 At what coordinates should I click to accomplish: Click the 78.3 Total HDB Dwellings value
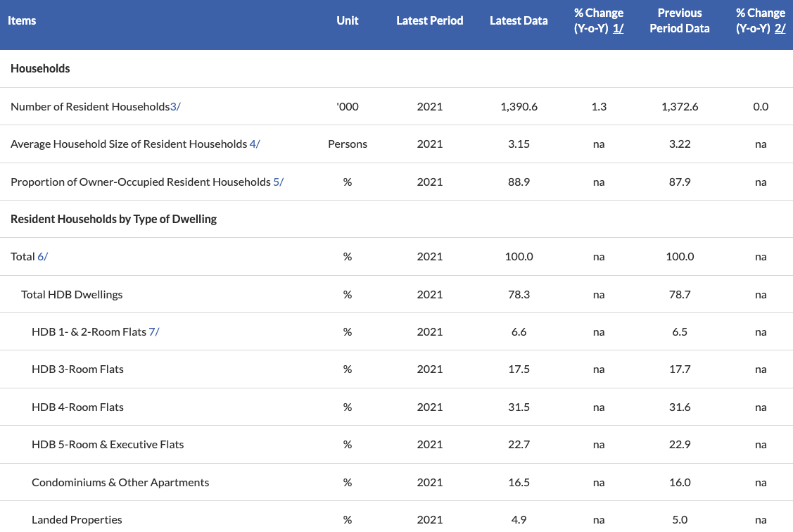[x=519, y=295]
